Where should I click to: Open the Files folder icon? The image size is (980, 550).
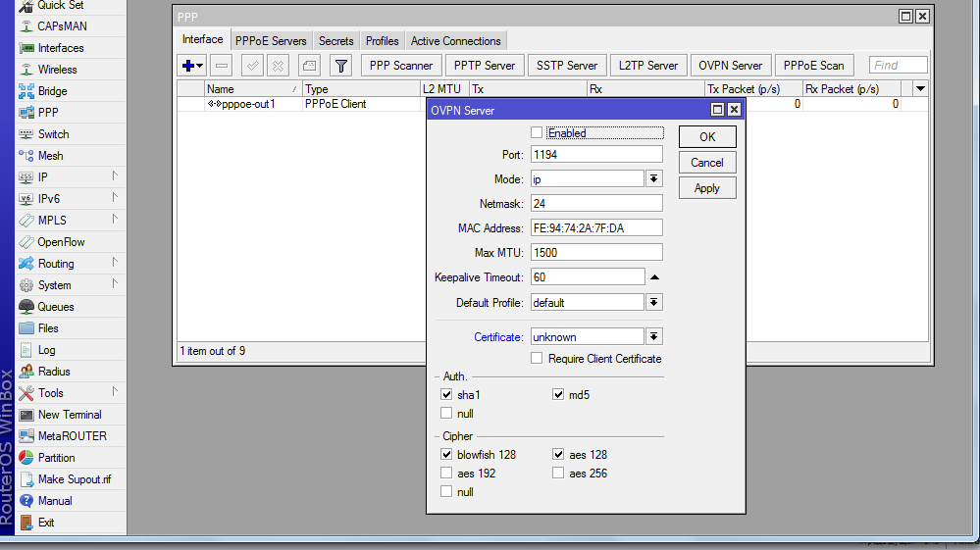pyautogui.click(x=26, y=328)
